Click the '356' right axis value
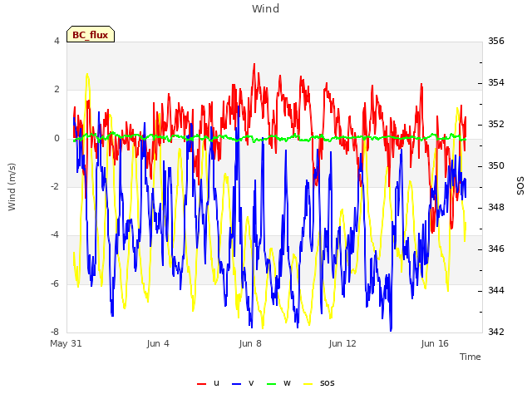532x399 pixels. (496, 41)
